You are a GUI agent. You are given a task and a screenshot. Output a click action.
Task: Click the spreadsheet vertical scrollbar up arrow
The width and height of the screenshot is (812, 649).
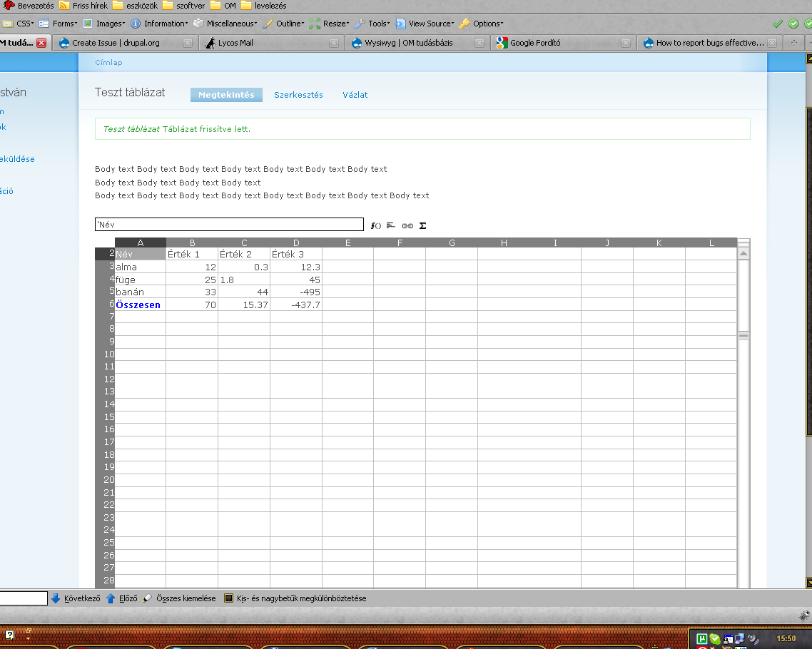pos(743,253)
